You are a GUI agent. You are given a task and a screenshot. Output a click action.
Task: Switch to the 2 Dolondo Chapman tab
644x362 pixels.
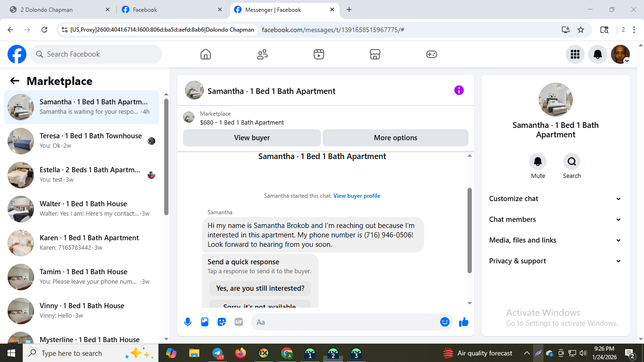(59, 9)
